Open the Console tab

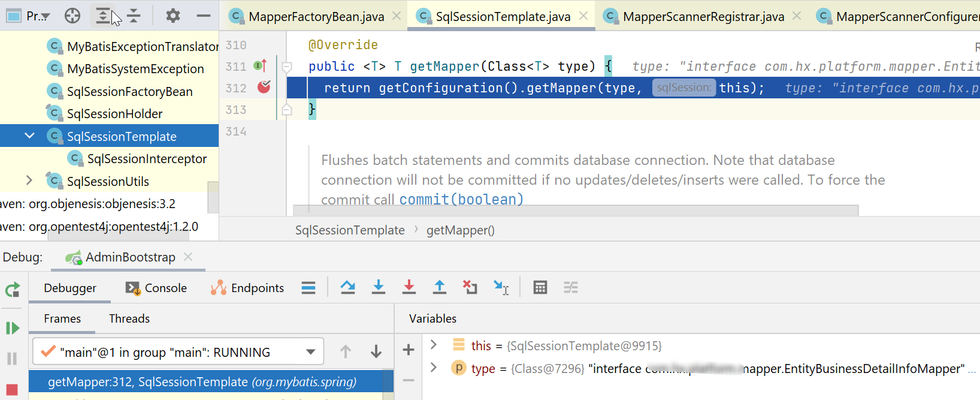pos(156,288)
